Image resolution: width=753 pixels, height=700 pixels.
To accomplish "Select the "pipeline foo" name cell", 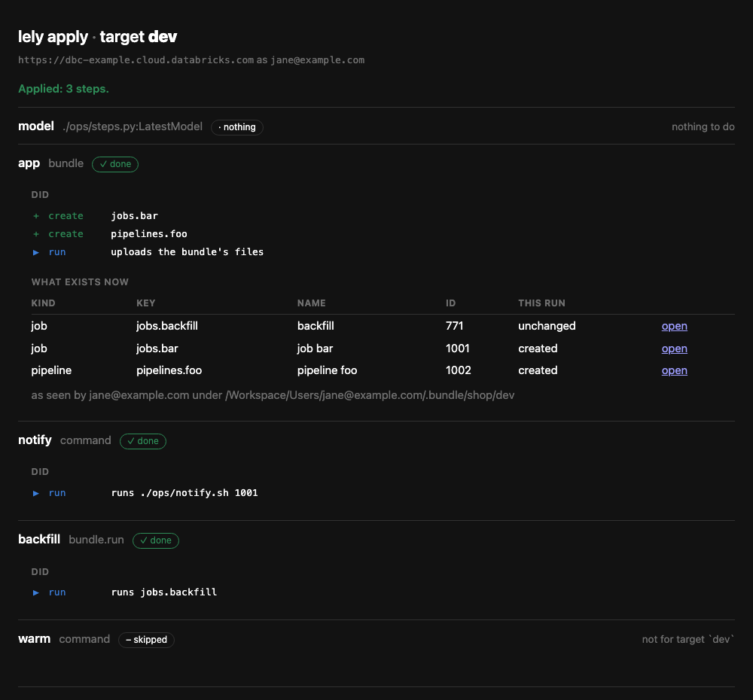I will click(x=327, y=370).
